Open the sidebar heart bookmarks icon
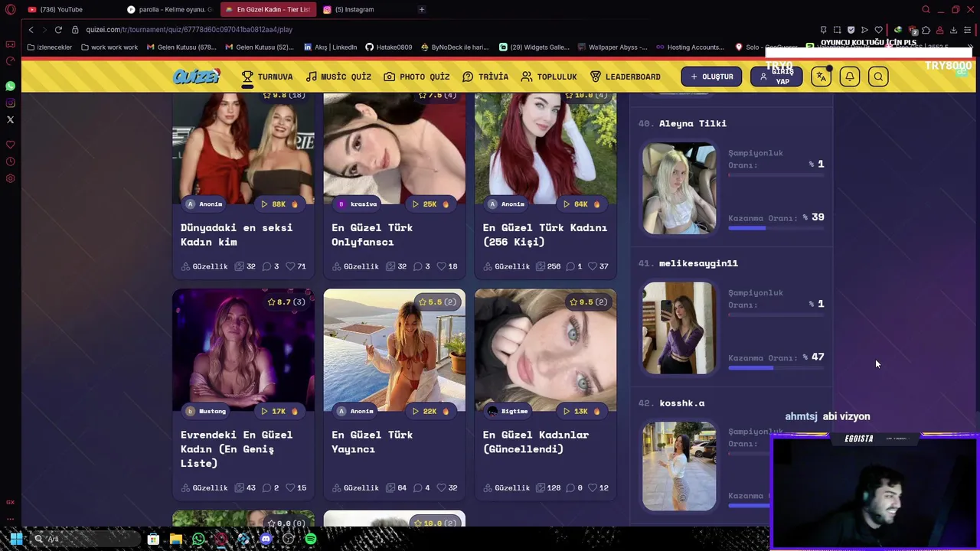 point(10,145)
